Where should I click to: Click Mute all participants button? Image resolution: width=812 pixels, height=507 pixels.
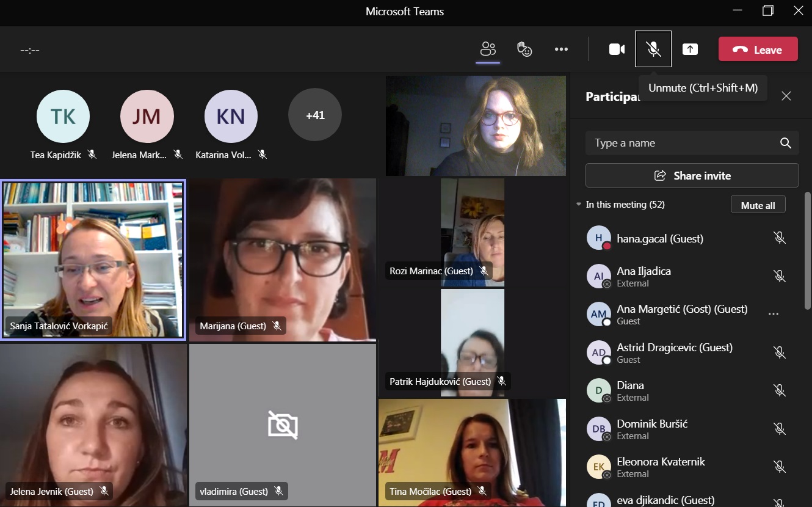[x=758, y=205]
